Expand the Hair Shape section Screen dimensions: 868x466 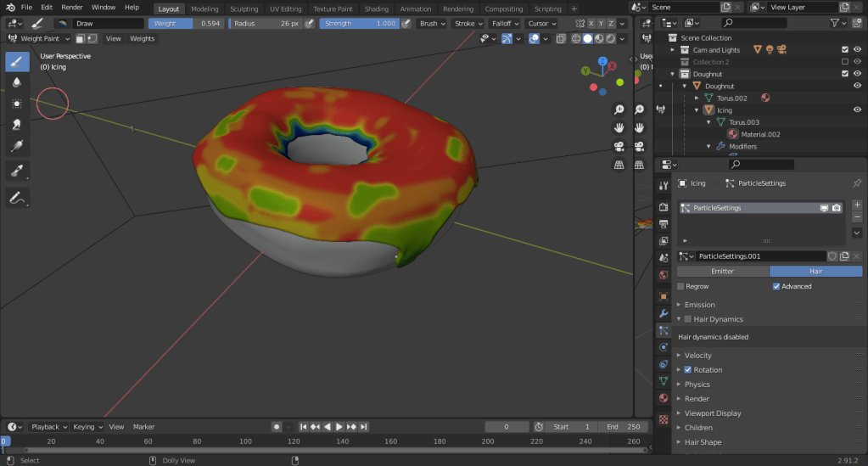click(703, 442)
